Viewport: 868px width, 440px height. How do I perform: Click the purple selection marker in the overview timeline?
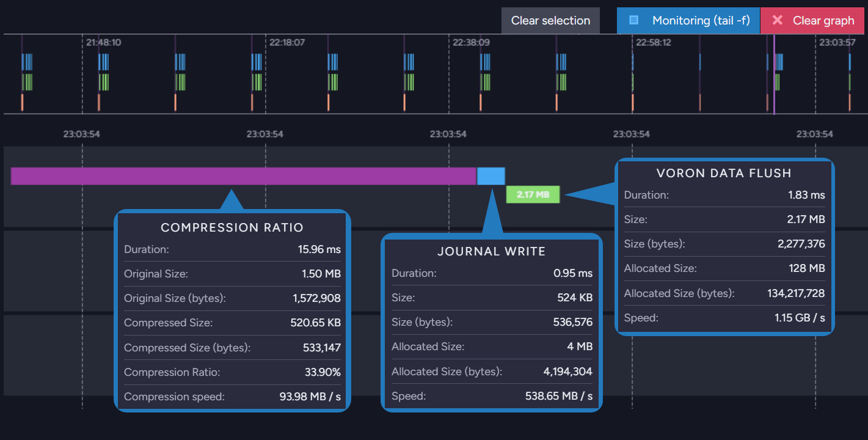[x=774, y=74]
